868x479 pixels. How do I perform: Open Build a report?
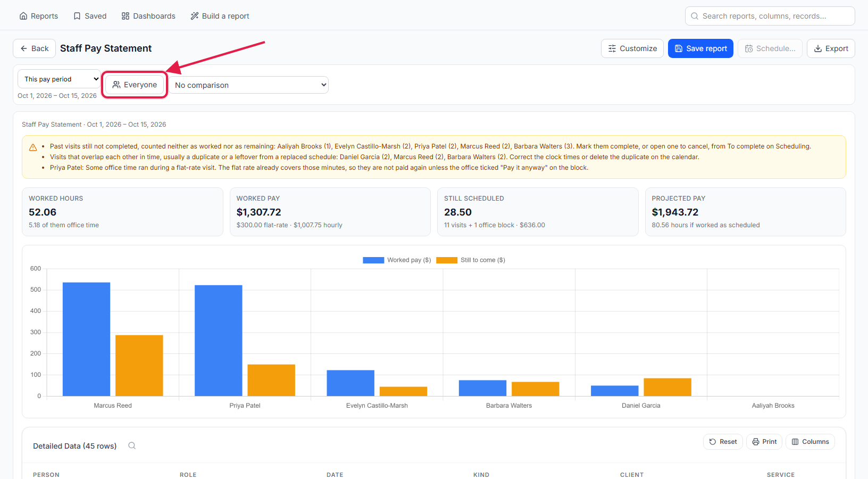pyautogui.click(x=220, y=16)
